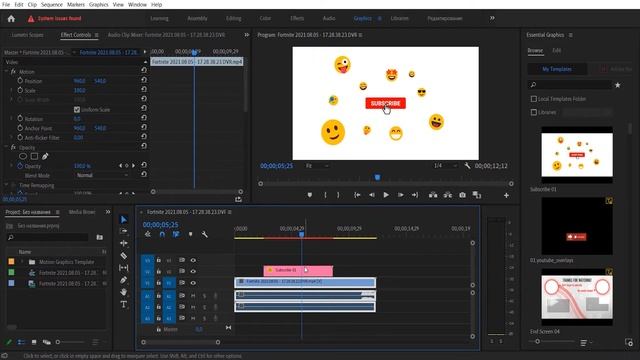Toggle Position animation stopwatch
This screenshot has height=360, width=640.
click(20, 81)
